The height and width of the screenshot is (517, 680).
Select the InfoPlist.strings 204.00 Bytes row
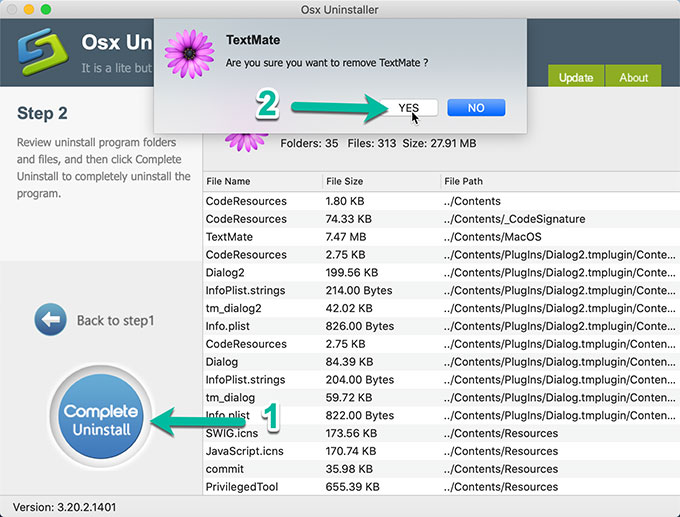[x=441, y=380]
